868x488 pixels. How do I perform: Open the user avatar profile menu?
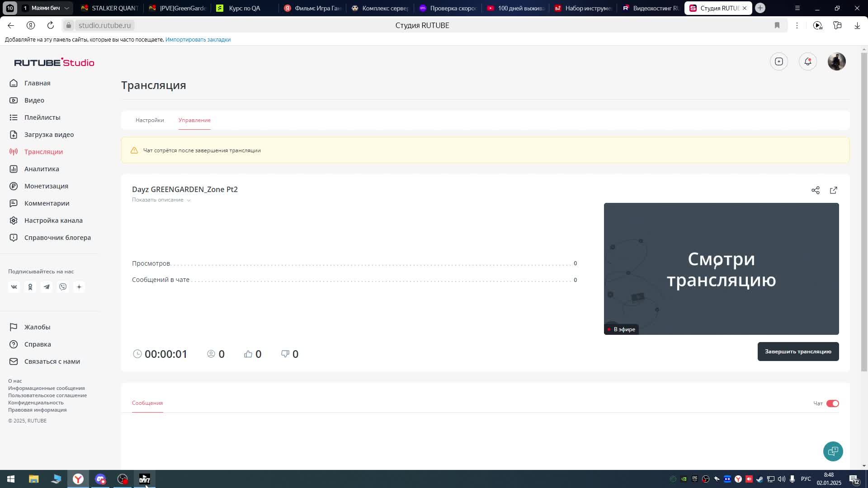pyautogui.click(x=836, y=61)
